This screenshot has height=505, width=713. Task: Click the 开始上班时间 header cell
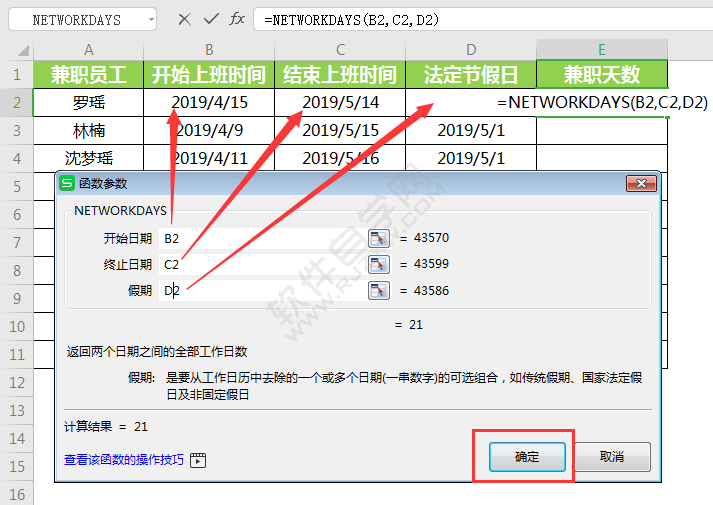click(209, 75)
